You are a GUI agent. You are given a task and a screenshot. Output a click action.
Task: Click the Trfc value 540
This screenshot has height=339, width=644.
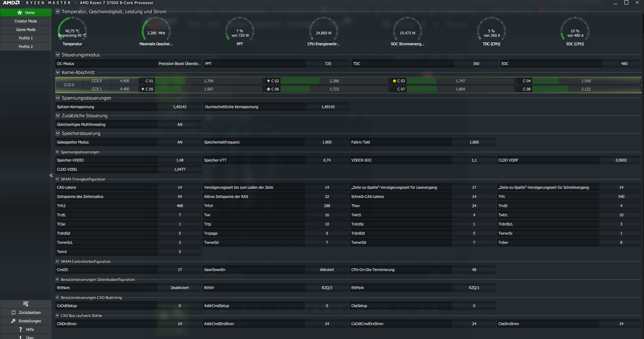click(x=621, y=197)
